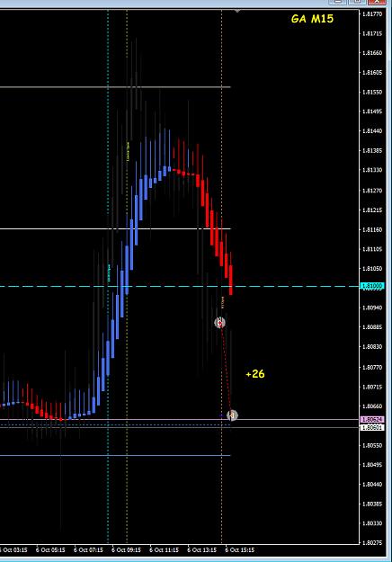Viewport: 392px width, 562px height.
Task: Click the 1.80940 price axis label
Action: (x=372, y=308)
